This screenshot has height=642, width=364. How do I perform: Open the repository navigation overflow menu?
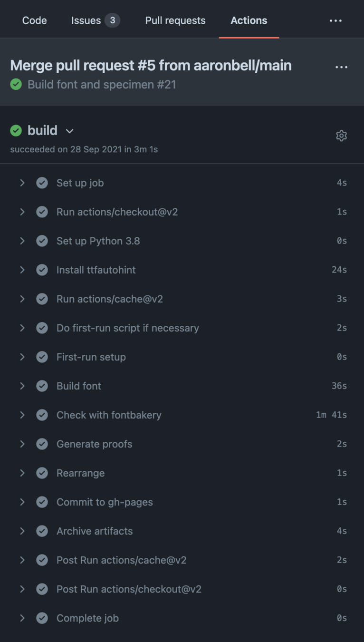pos(335,20)
